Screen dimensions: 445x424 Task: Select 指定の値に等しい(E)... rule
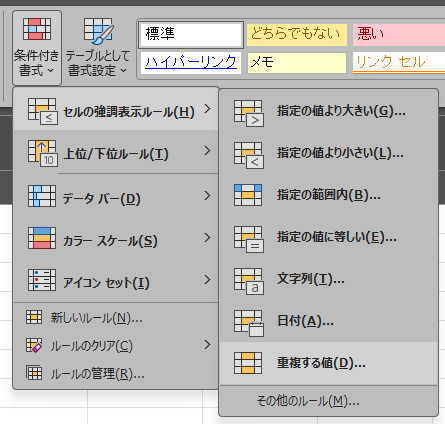[x=328, y=237]
